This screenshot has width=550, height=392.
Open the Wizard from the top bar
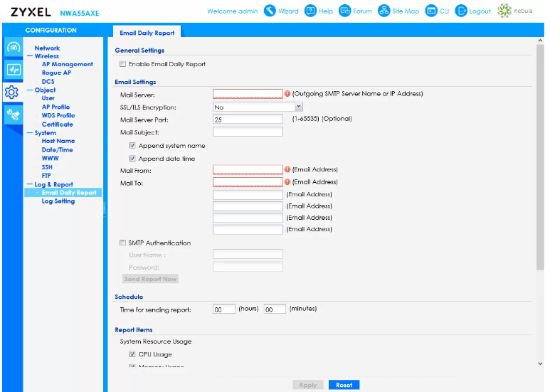(270, 11)
